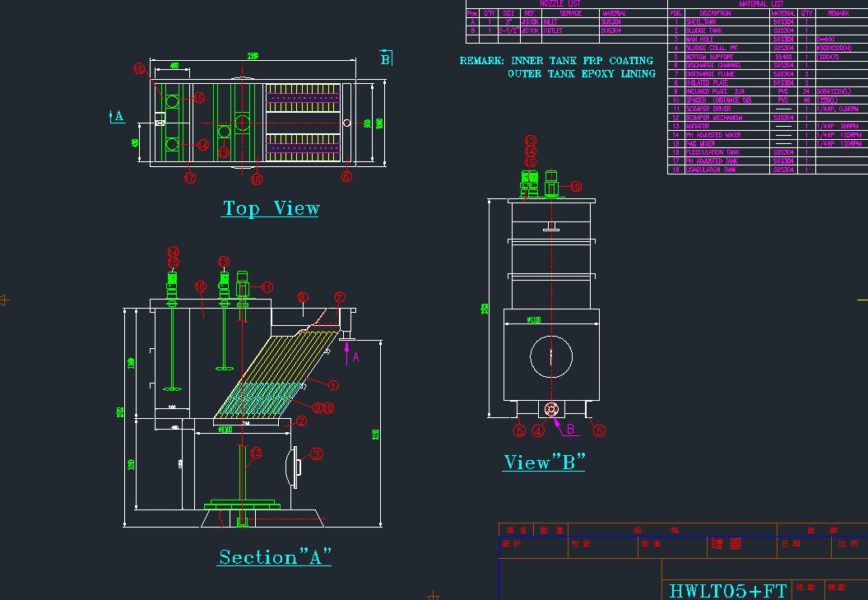Click the INLET service cell in nozzle list

551,21
